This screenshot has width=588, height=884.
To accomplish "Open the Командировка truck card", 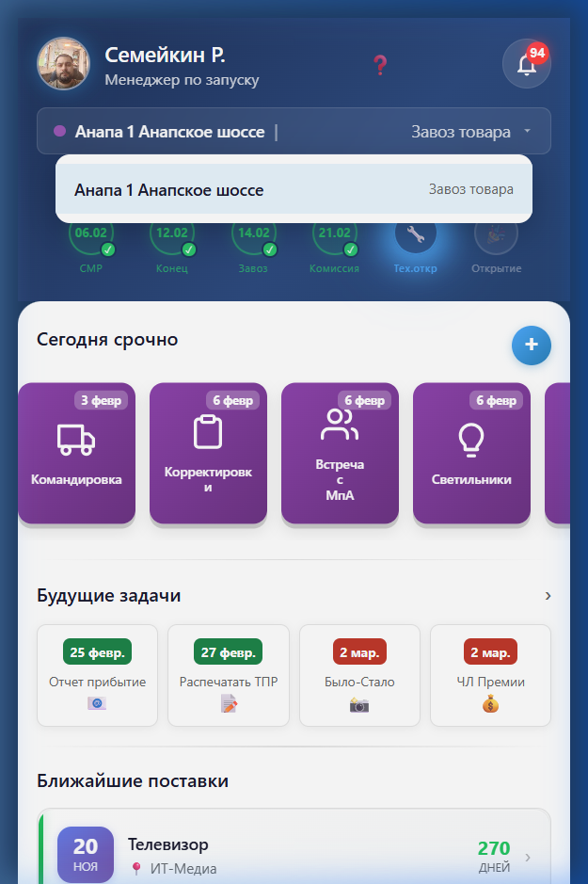I will pos(76,453).
